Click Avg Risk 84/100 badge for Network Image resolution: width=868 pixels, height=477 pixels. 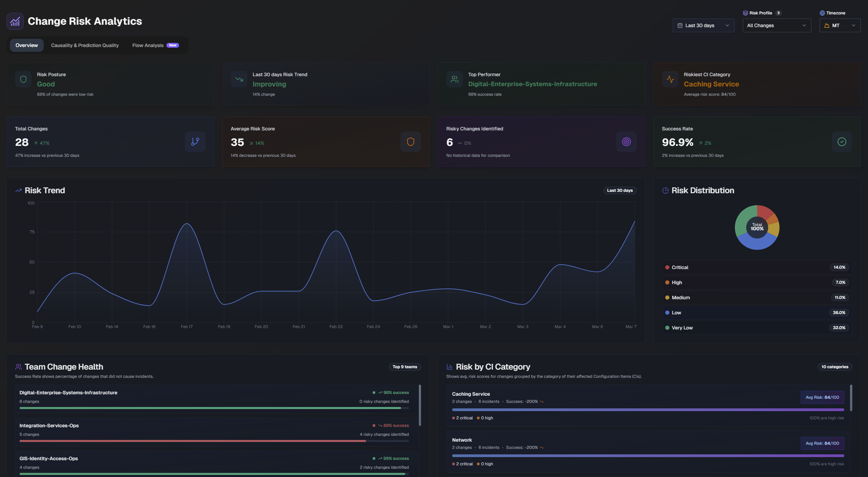(x=822, y=443)
